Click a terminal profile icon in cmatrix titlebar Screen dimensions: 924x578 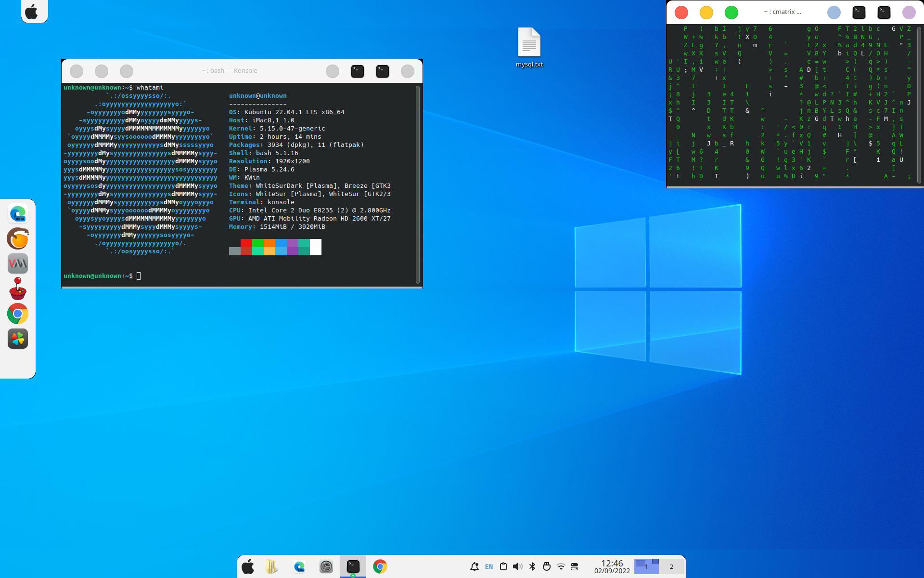click(859, 12)
